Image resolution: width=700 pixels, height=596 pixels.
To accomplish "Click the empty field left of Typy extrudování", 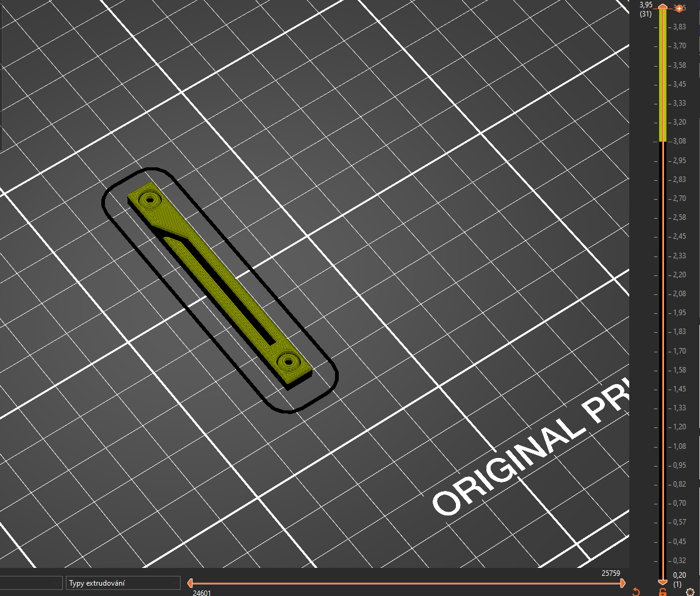I will click(x=31, y=583).
